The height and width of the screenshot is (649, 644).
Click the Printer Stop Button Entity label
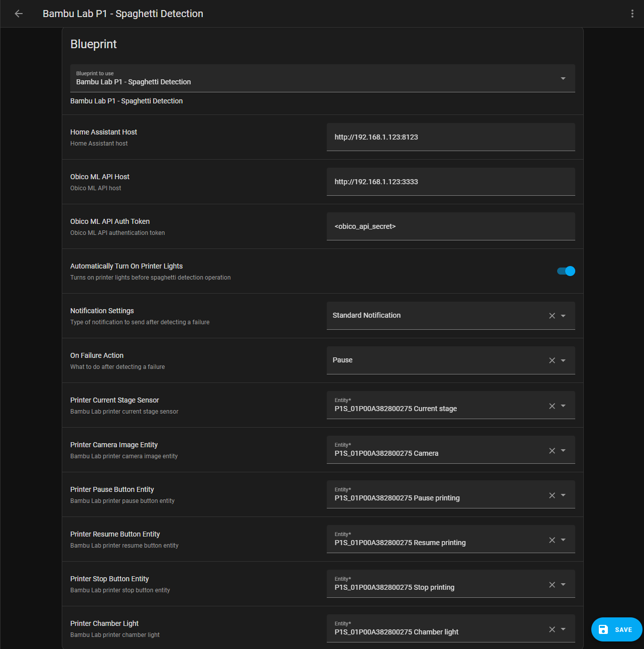[x=109, y=579]
